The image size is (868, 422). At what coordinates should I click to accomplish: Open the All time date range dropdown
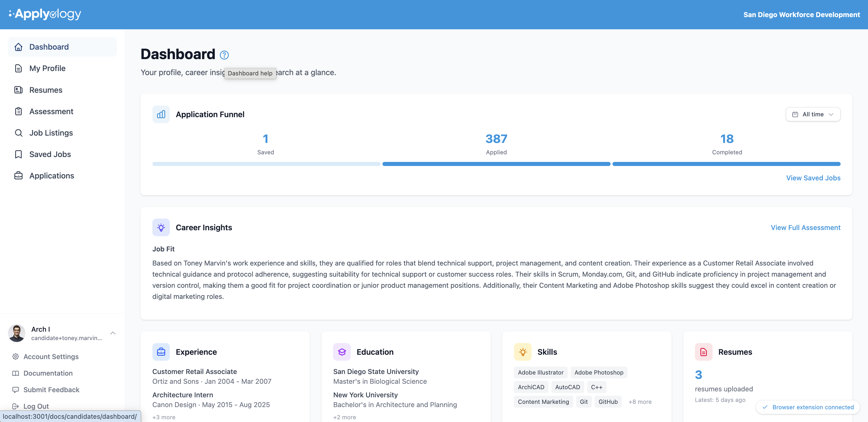[813, 114]
